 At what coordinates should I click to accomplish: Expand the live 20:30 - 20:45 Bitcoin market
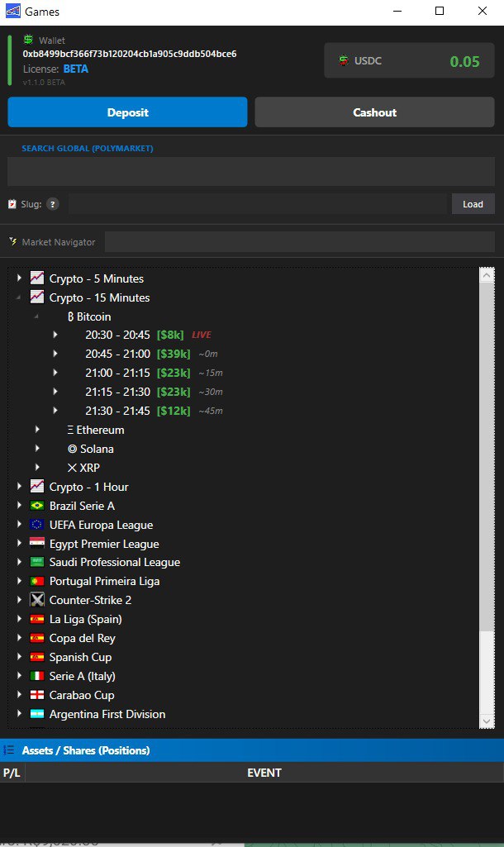[55, 335]
